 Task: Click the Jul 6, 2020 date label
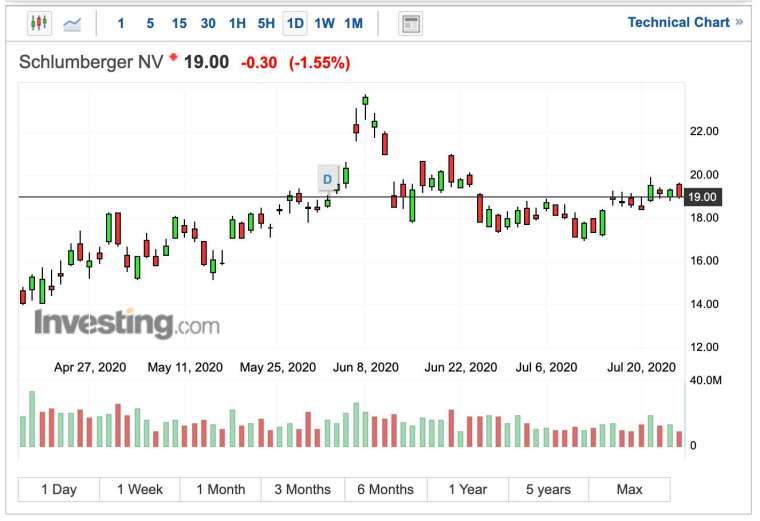[x=547, y=367]
